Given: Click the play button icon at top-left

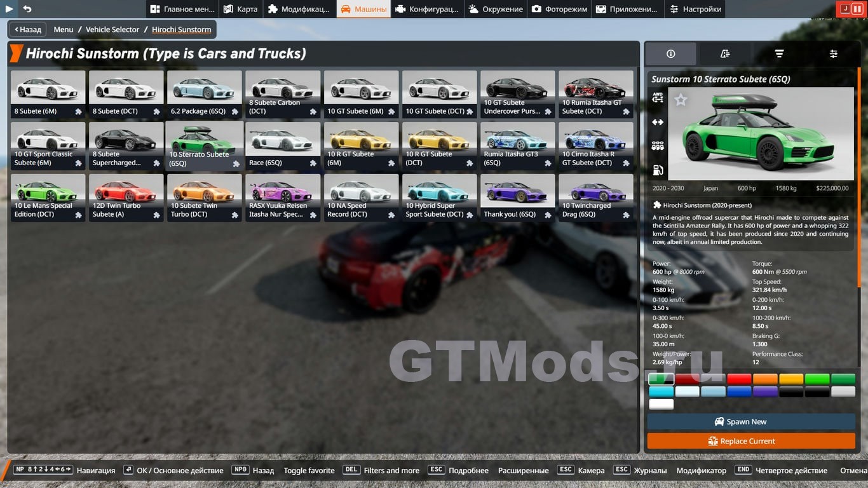Looking at the screenshot, I should point(9,9).
